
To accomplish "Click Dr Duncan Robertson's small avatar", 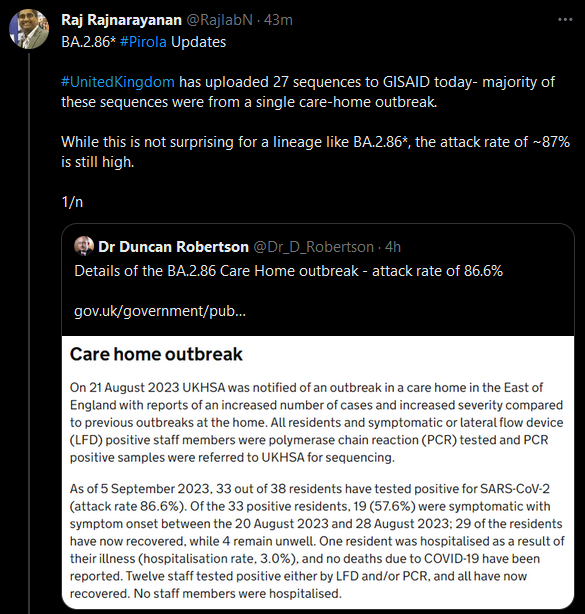I will tap(84, 246).
